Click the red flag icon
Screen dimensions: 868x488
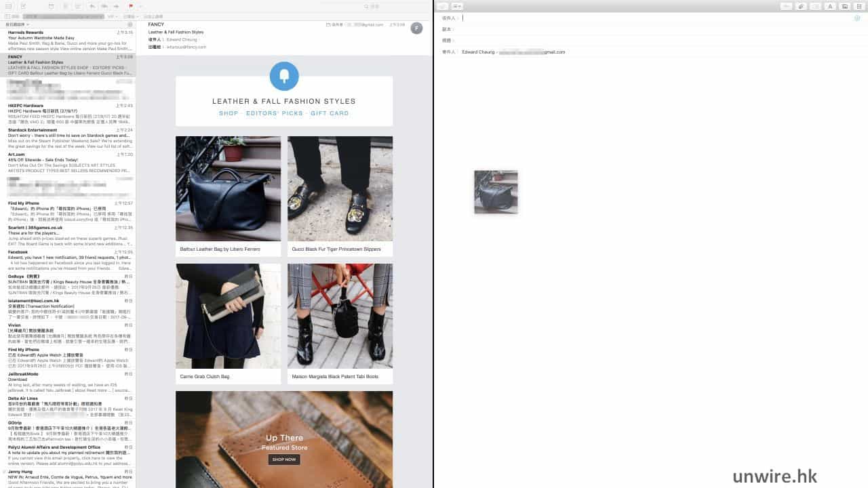pos(131,6)
